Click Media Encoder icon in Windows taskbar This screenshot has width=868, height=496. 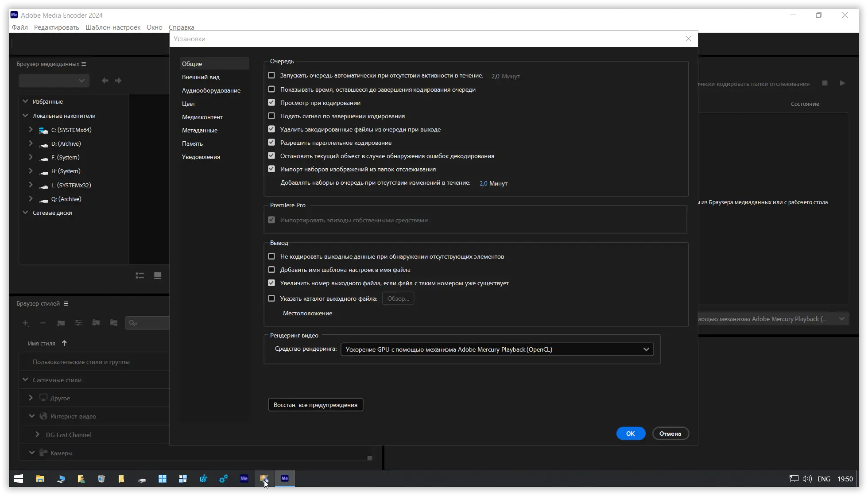285,478
